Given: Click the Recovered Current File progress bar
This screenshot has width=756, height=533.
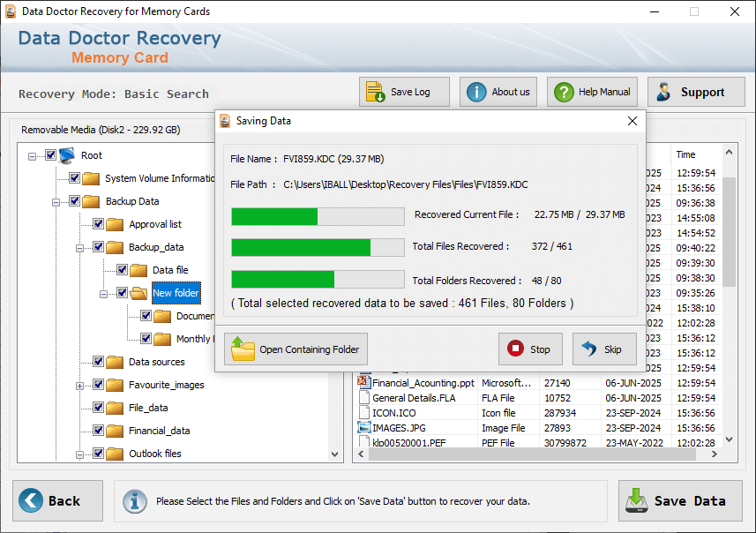Looking at the screenshot, I should (318, 216).
